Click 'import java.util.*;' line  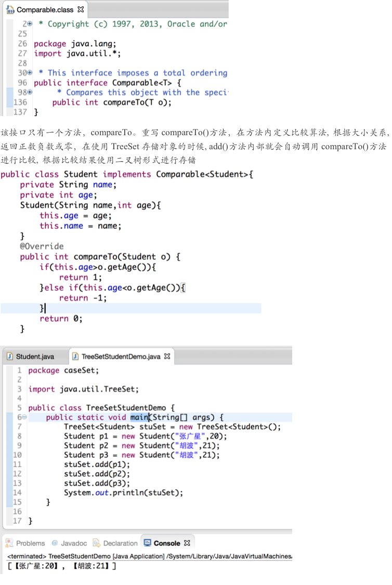click(x=77, y=54)
